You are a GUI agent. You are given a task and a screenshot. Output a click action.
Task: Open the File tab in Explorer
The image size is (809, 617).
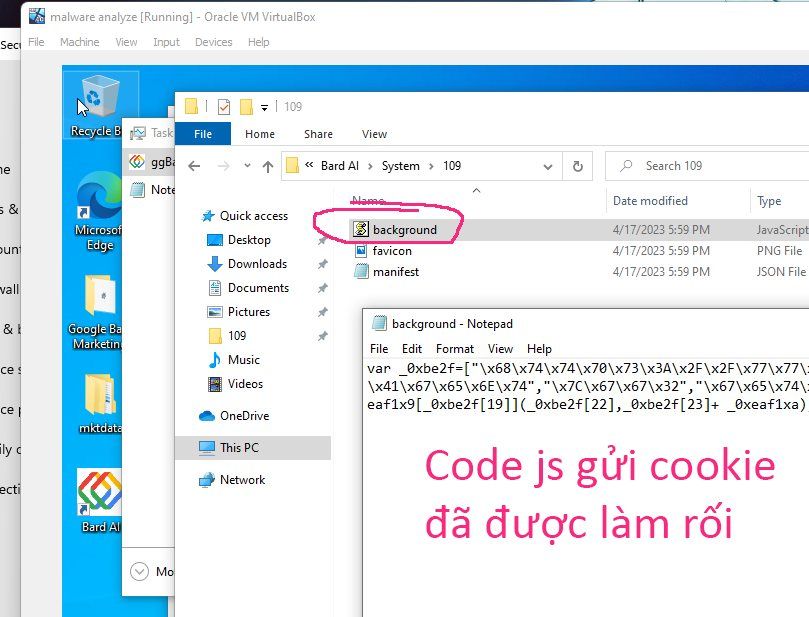203,134
